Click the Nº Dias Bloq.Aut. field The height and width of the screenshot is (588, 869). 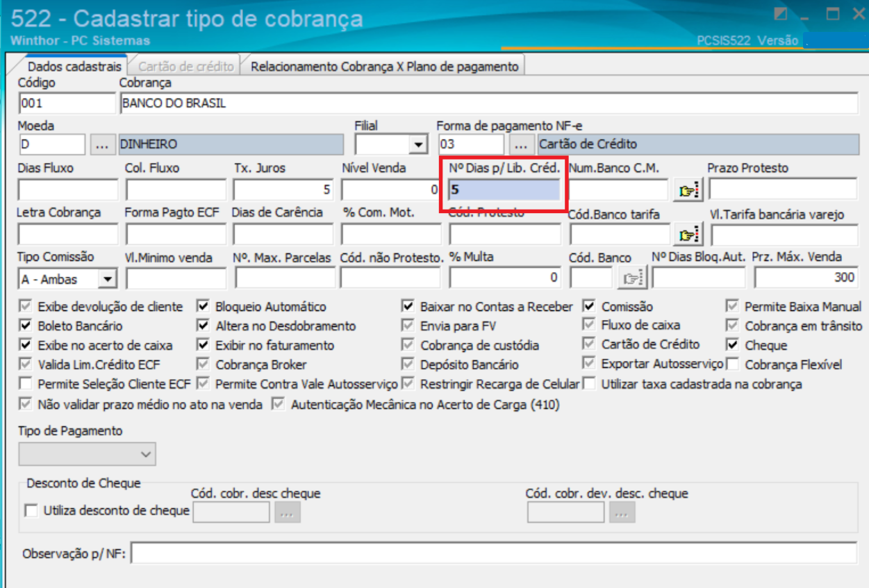(x=699, y=278)
